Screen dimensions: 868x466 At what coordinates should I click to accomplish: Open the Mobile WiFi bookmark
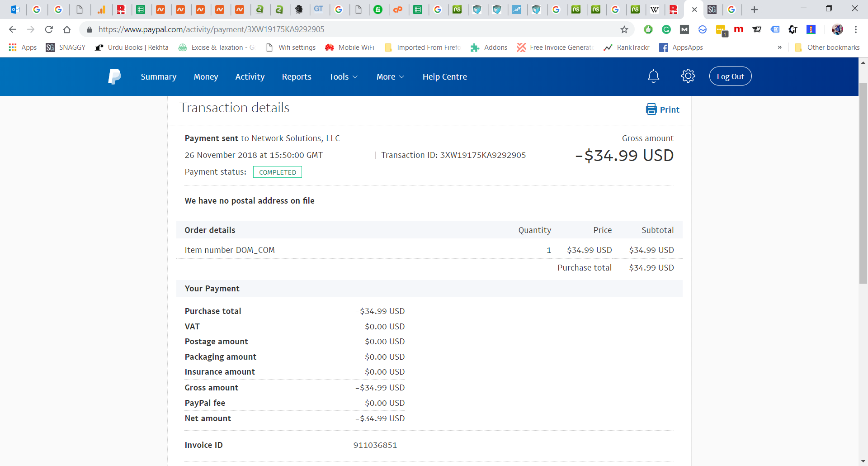pyautogui.click(x=349, y=48)
